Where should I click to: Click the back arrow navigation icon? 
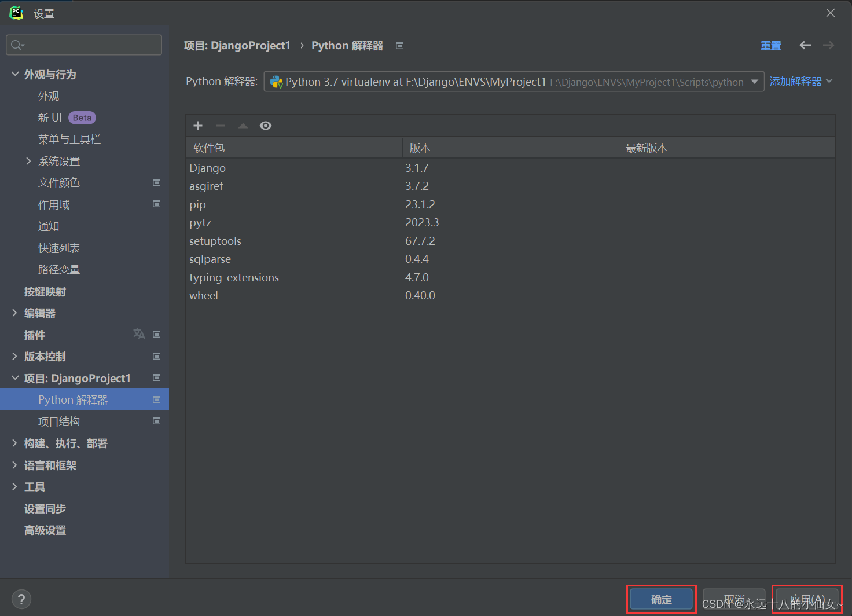(805, 45)
